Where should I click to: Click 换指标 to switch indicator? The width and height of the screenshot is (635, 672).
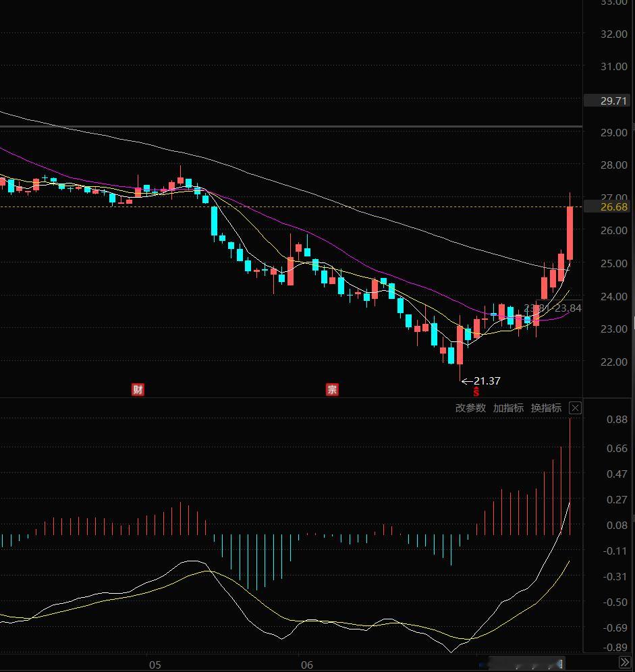point(546,408)
